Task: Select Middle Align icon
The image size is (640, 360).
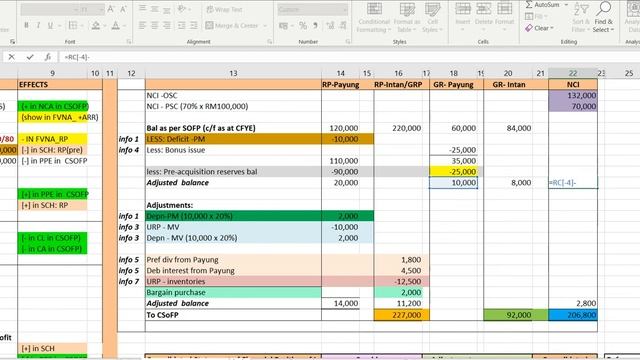Action: click(155, 9)
